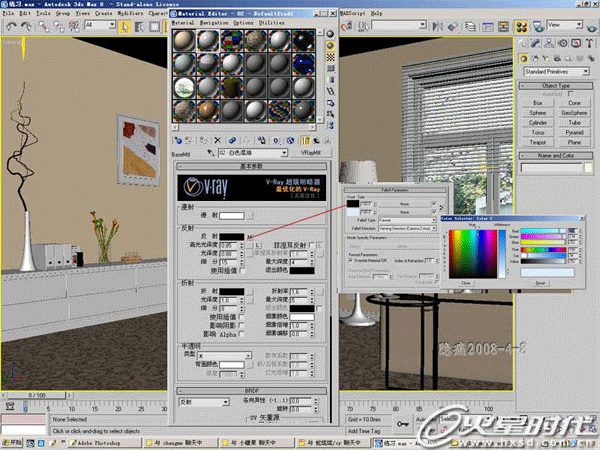Viewport: 600px width, 450px height.
Task: Open the Standard Primitives dropdown
Action: click(x=586, y=72)
